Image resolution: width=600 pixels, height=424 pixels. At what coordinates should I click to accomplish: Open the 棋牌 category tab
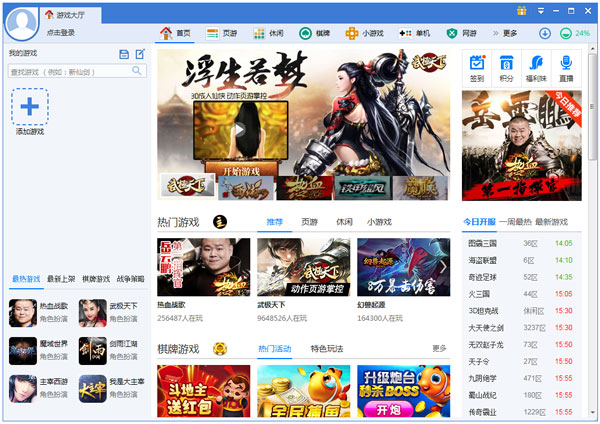tap(315, 33)
